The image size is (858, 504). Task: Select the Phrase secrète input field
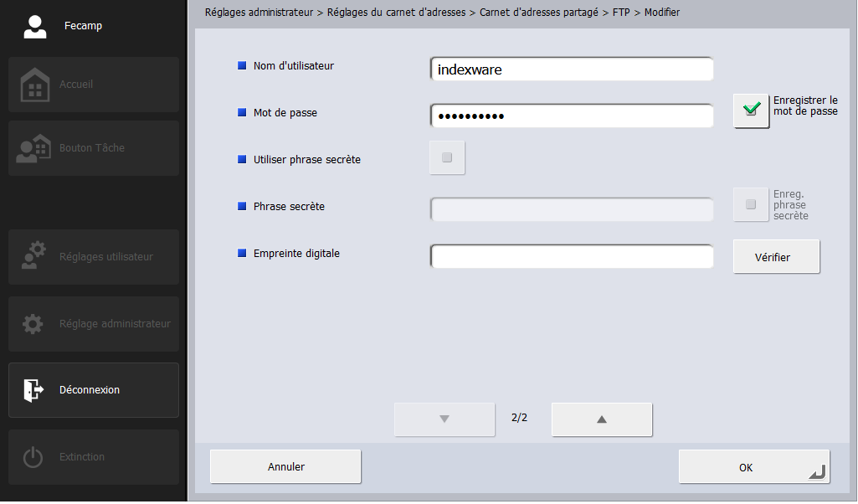pos(572,209)
